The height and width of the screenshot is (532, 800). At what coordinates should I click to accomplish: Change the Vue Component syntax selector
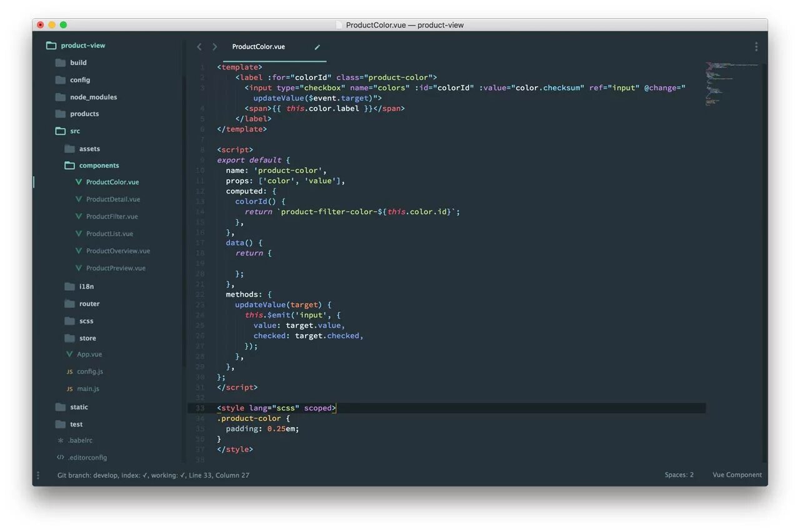(x=737, y=475)
